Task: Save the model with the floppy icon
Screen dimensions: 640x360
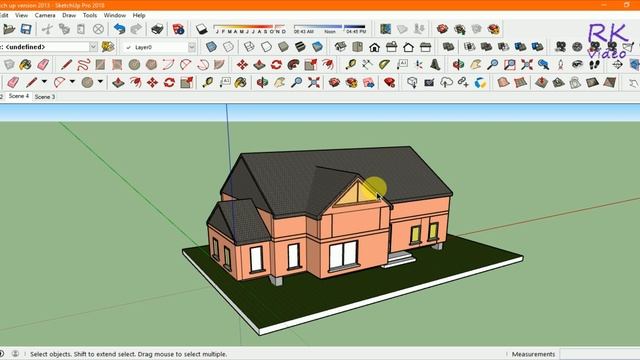Action: [26, 29]
